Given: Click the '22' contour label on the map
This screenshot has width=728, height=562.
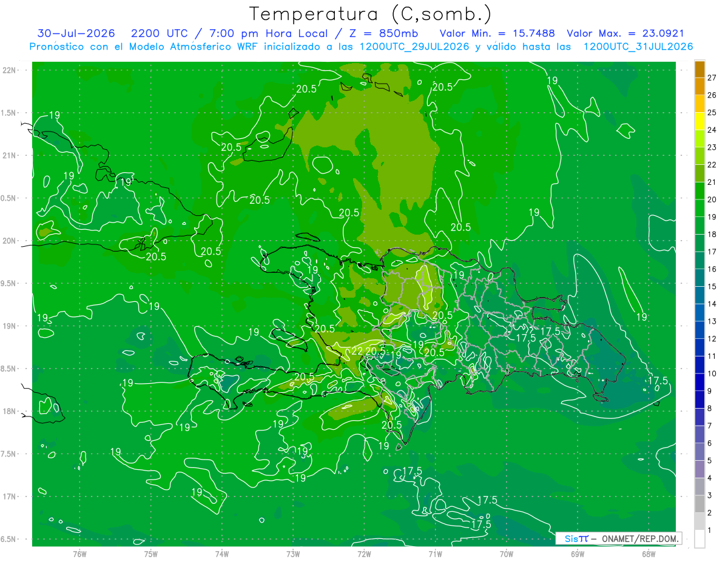Looking at the screenshot, I should 357,351.
